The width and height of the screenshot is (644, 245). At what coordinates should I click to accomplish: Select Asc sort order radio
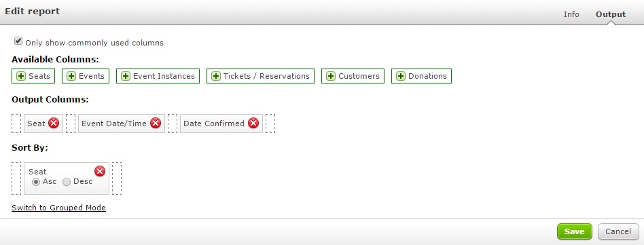point(36,182)
